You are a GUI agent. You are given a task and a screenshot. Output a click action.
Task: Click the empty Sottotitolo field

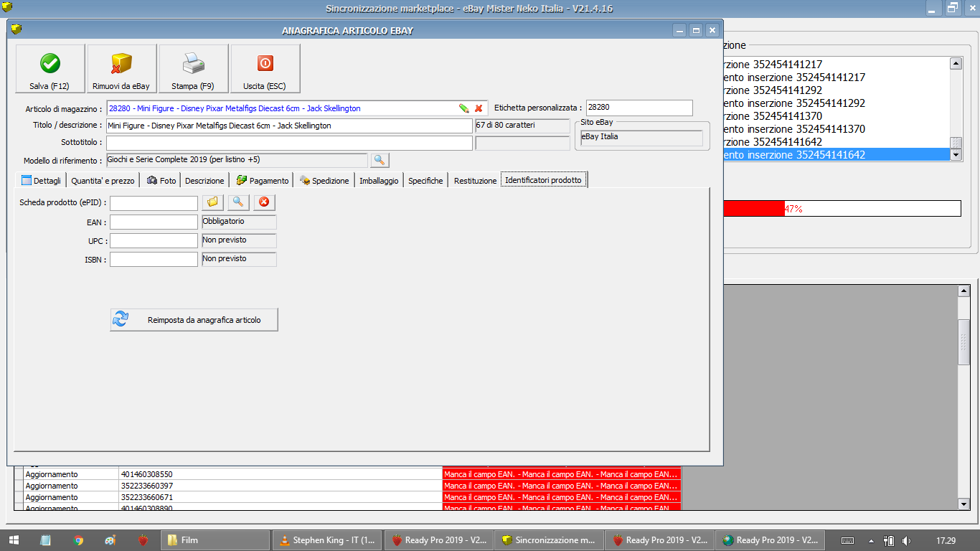tap(289, 143)
